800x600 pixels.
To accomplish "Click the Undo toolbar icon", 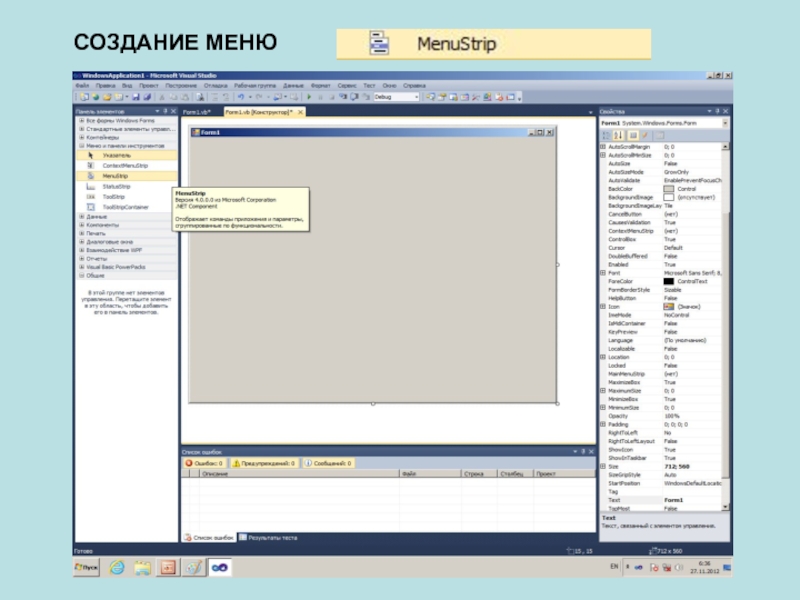I will pos(240,97).
